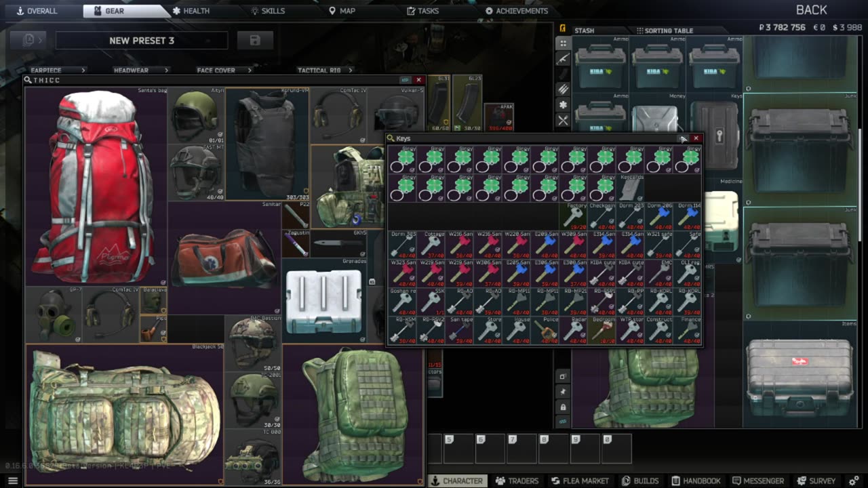The height and width of the screenshot is (488, 868).
Task: Open the Map tab
Action: point(342,11)
